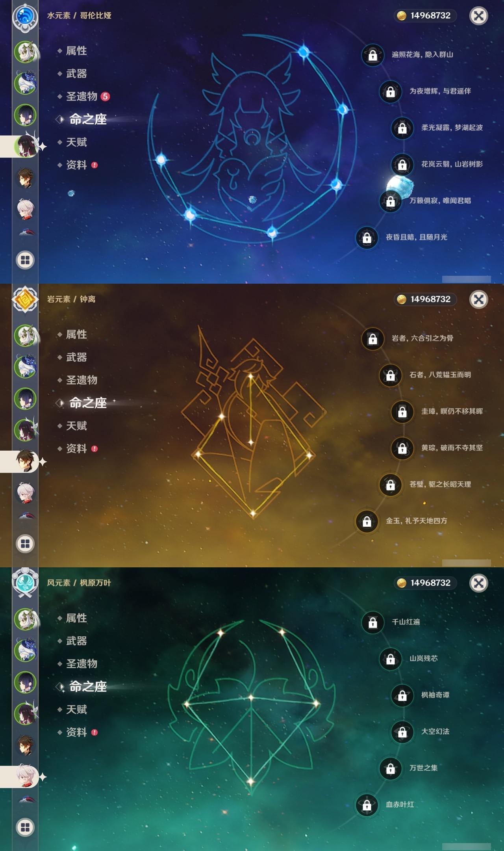
Task: Click the Geo element emblem for 钟离
Action: (x=25, y=300)
